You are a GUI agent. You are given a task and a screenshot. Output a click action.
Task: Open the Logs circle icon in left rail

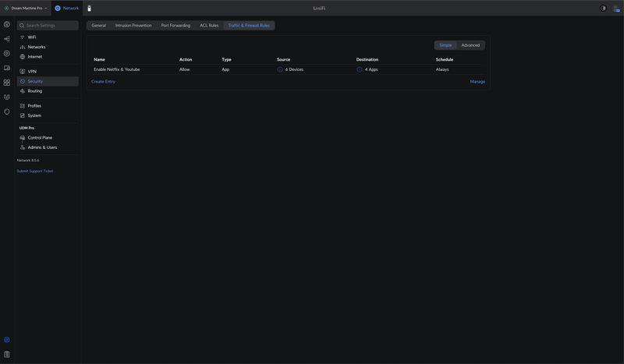7,111
